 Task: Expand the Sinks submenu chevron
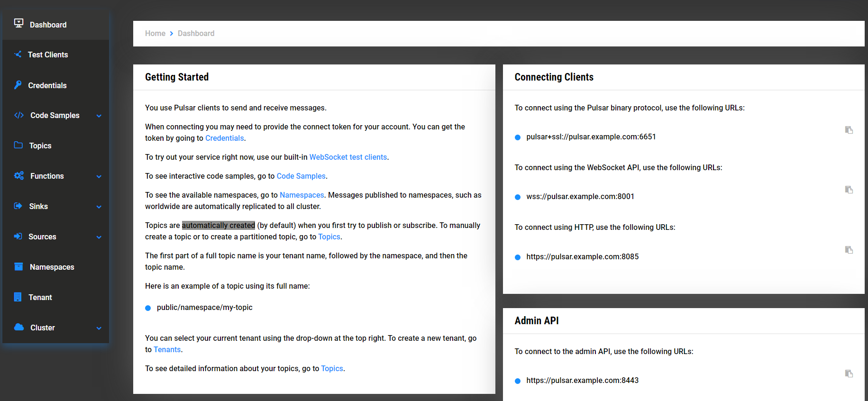[99, 207]
